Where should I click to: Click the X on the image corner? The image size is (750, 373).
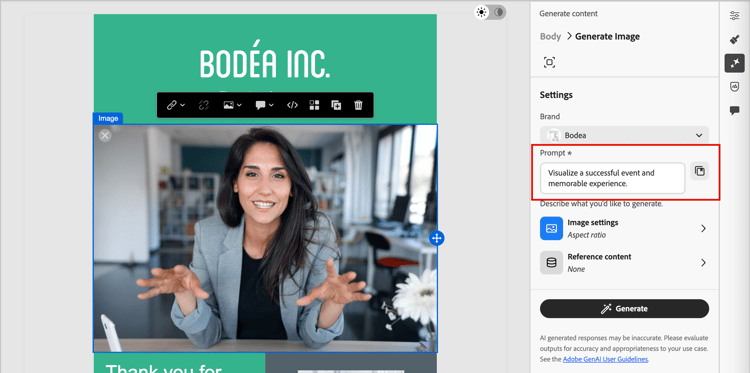(105, 136)
